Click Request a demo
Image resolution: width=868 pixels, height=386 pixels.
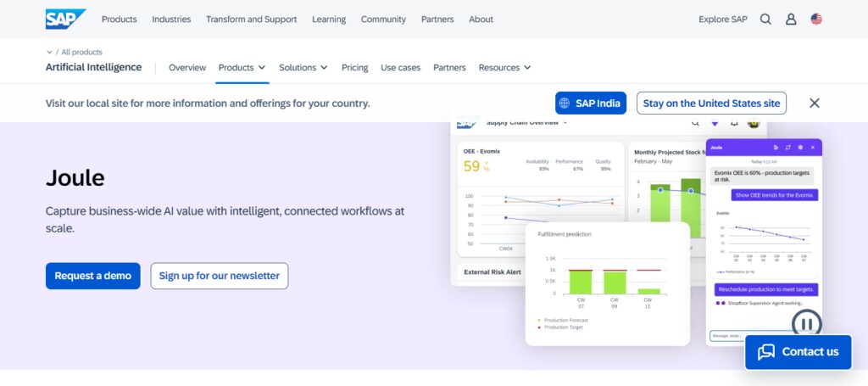coord(93,276)
